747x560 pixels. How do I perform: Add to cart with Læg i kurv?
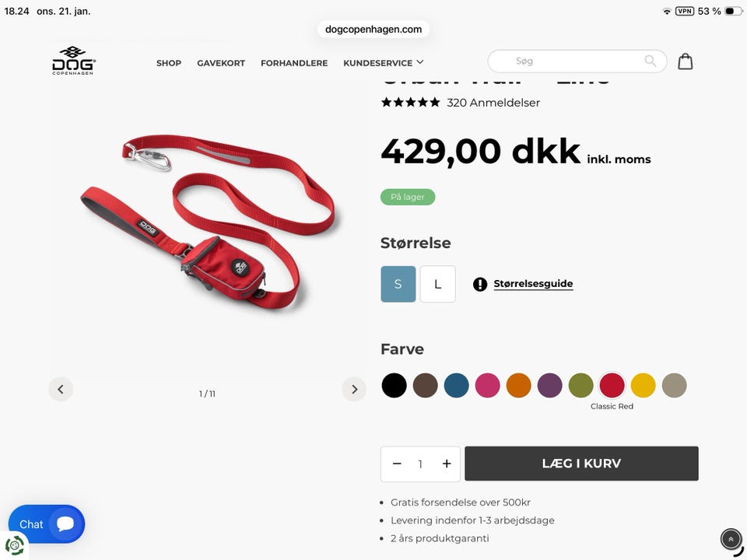[581, 464]
